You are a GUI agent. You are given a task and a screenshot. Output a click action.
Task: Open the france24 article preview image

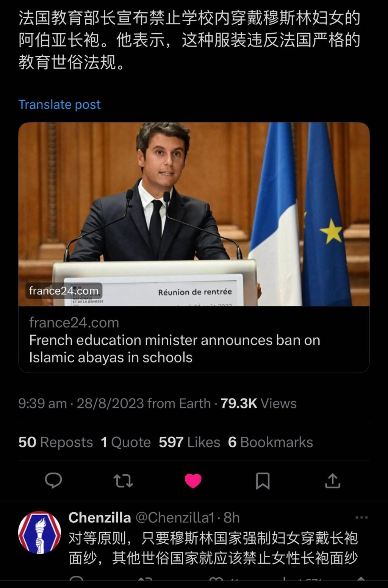pyautogui.click(x=194, y=214)
